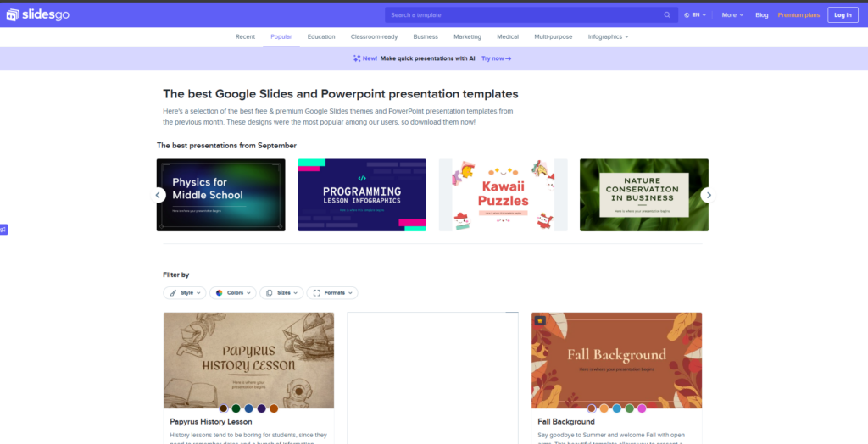Go to the Education category tab
Image resolution: width=868 pixels, height=444 pixels.
point(321,36)
